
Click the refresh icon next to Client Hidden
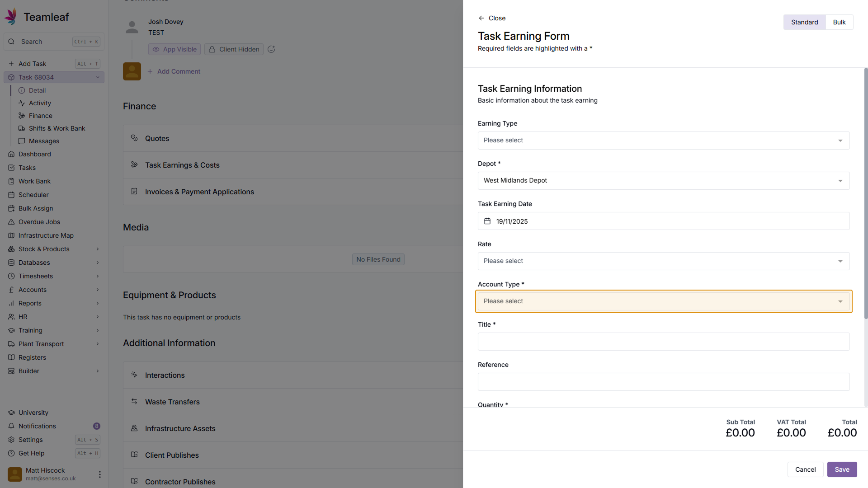(271, 49)
